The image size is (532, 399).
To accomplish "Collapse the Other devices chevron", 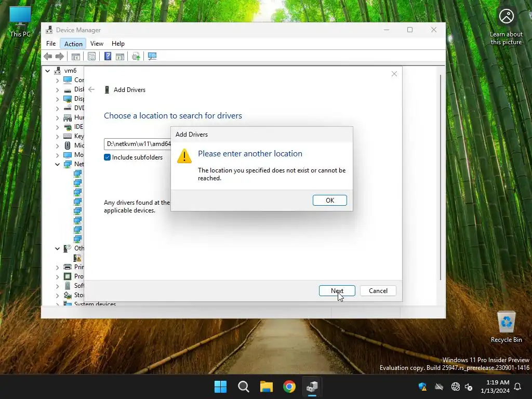I will (x=57, y=248).
